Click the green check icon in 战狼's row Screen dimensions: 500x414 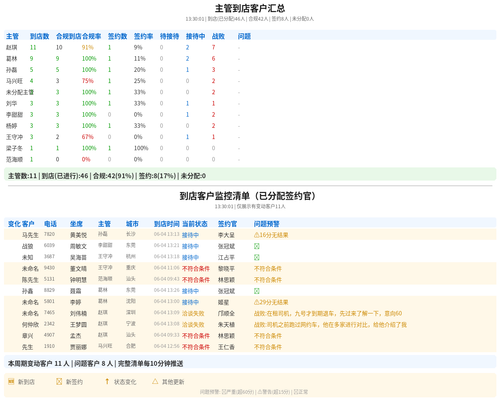(x=257, y=246)
